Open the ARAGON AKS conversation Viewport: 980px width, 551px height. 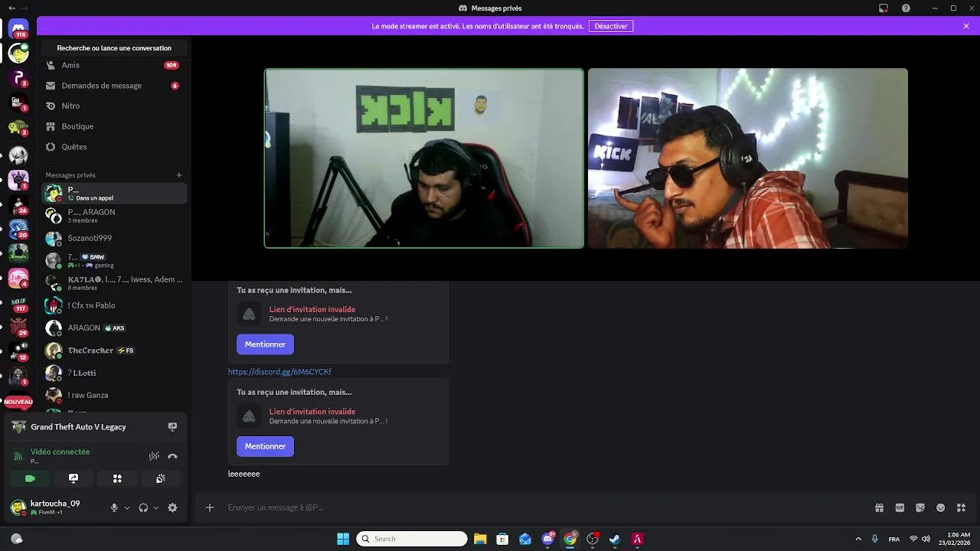click(113, 328)
